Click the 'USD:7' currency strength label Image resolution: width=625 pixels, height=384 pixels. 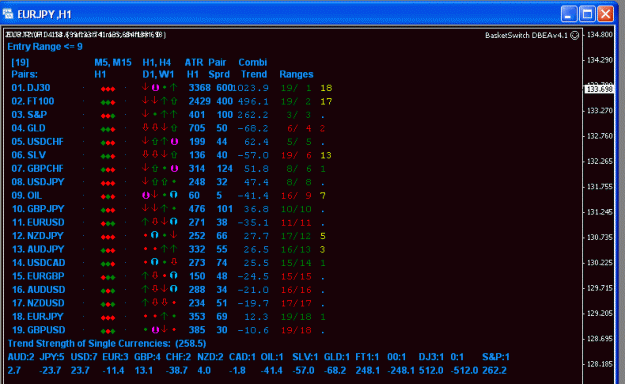coord(84,357)
